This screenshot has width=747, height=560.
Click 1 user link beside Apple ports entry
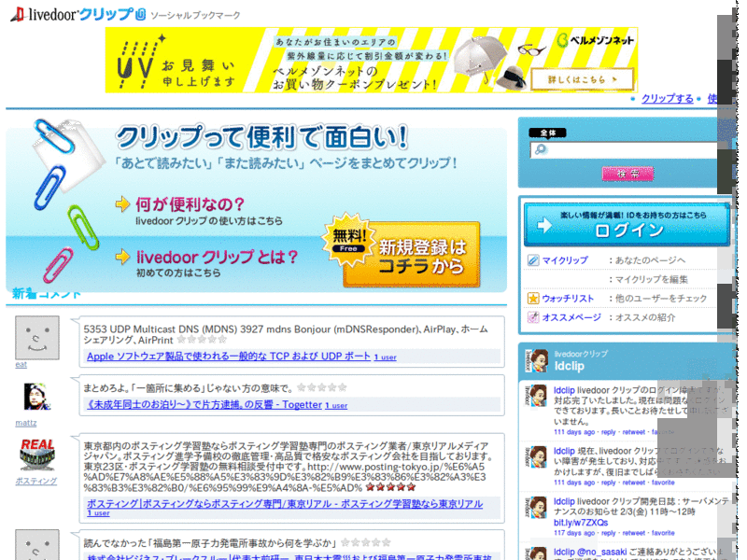click(x=385, y=357)
